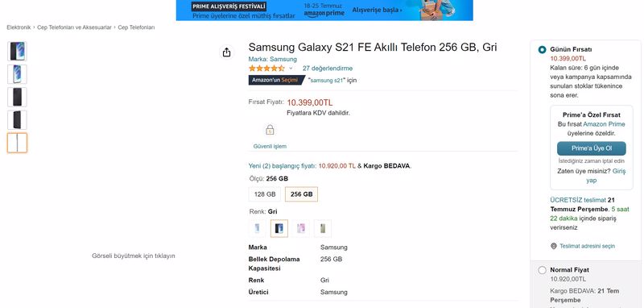Expand the rating breakdown chevron
This screenshot has height=308, width=644.
[x=291, y=69]
